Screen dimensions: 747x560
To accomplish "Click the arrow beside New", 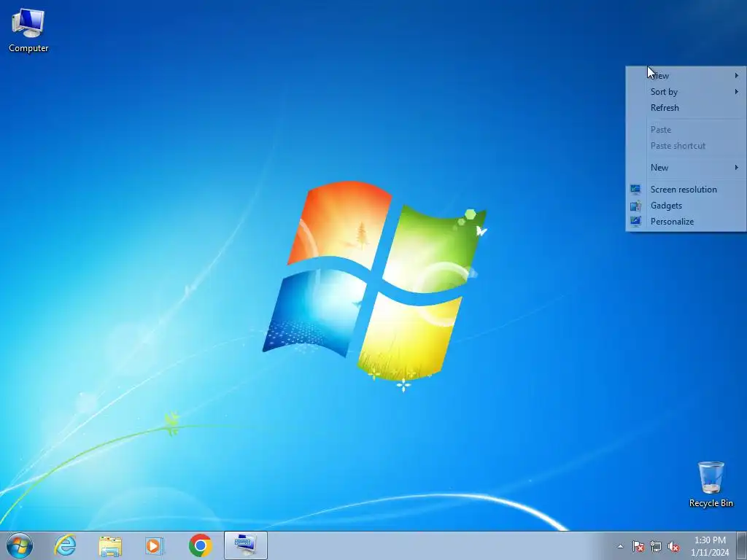I will [737, 167].
